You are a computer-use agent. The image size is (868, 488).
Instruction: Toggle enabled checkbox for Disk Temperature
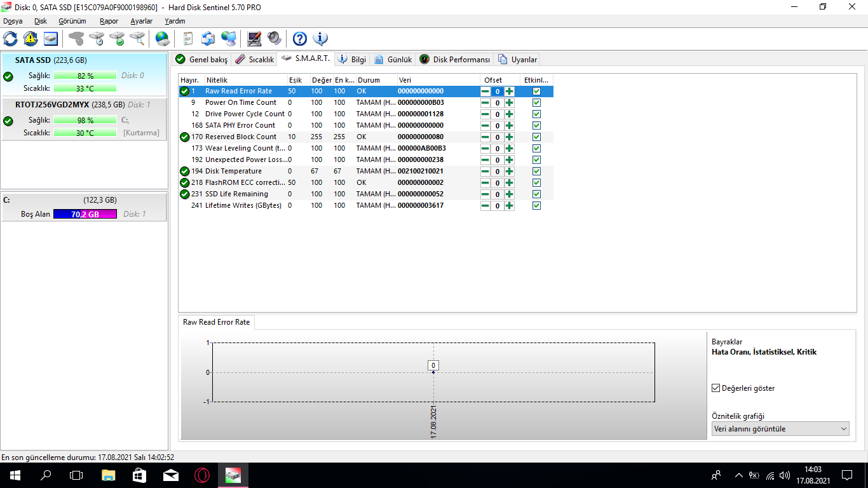(536, 172)
